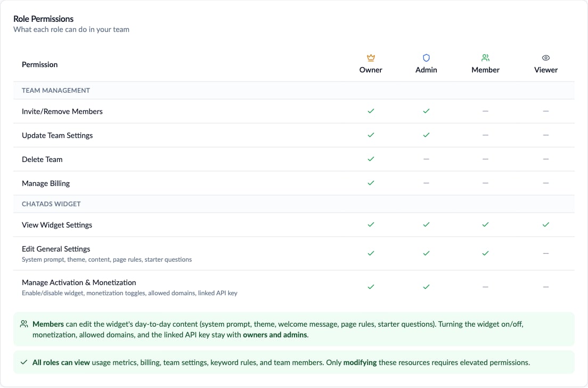The width and height of the screenshot is (588, 388).
Task: Click checkmark icon in 'All roles can view' note
Action: [x=24, y=362]
